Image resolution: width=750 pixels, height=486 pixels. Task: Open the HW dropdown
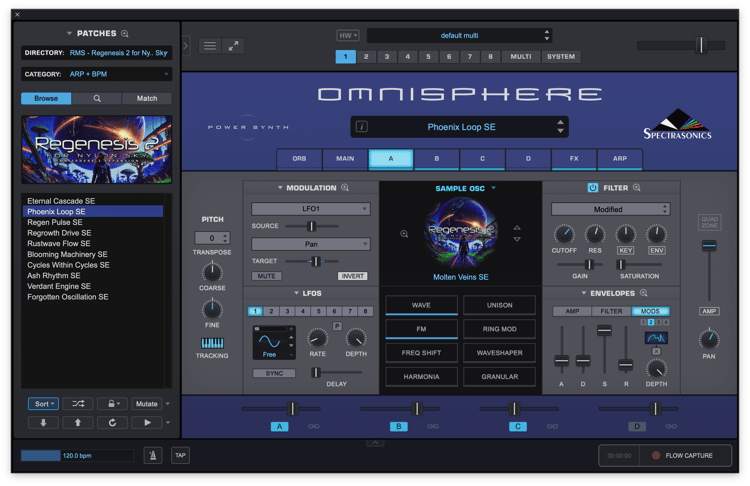pyautogui.click(x=348, y=35)
